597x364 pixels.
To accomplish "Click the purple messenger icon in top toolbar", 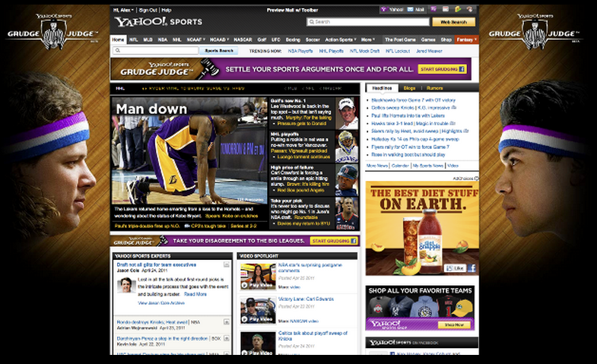I will (x=433, y=9).
